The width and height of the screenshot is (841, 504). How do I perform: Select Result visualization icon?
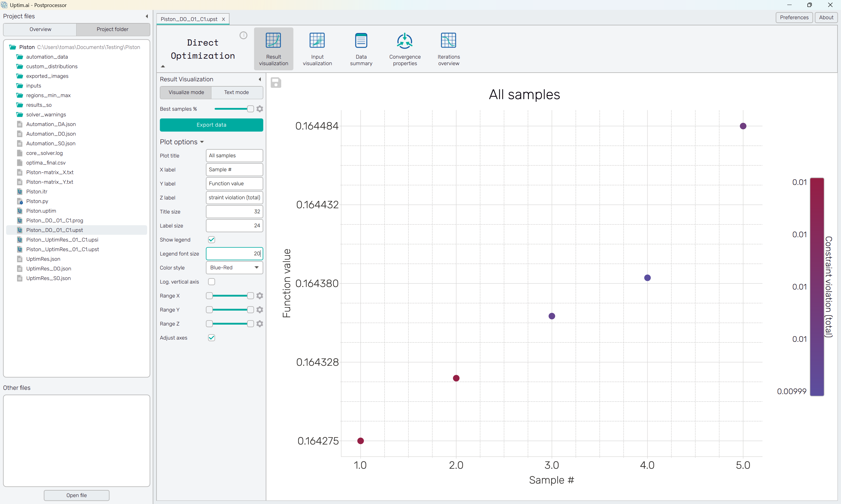pyautogui.click(x=273, y=49)
